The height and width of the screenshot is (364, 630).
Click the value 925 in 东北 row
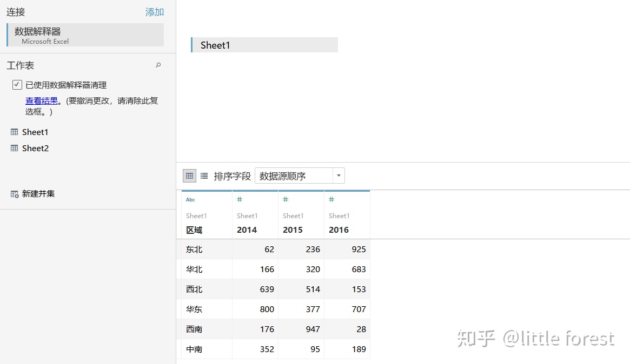click(359, 250)
